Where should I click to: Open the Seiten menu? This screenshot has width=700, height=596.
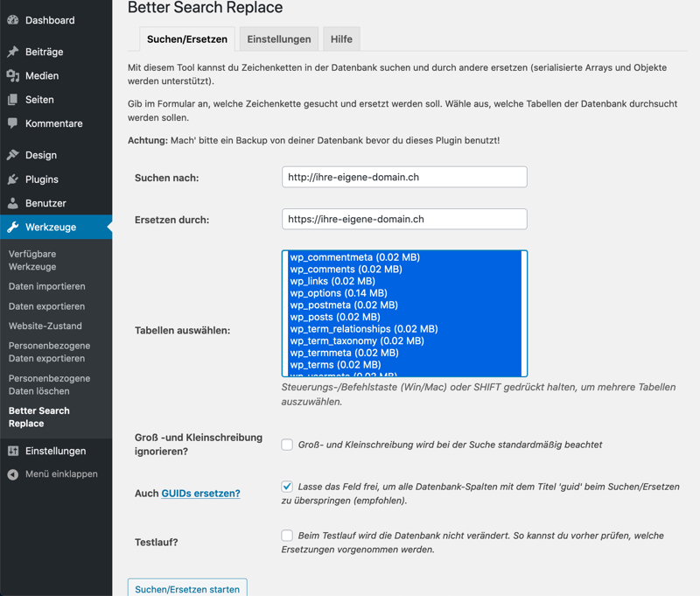click(39, 100)
